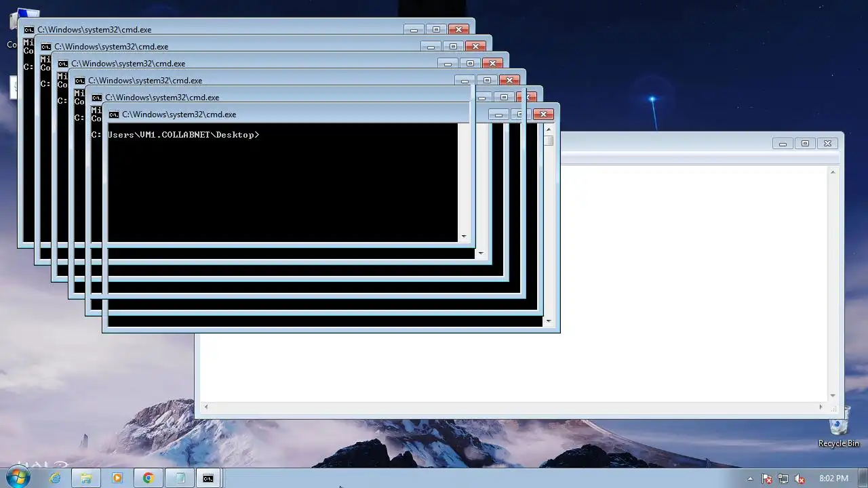Screen dimensions: 868x488
Task: Click scroll-down arrow at bottom of frontmost cmd scrollbar
Action: [x=549, y=321]
